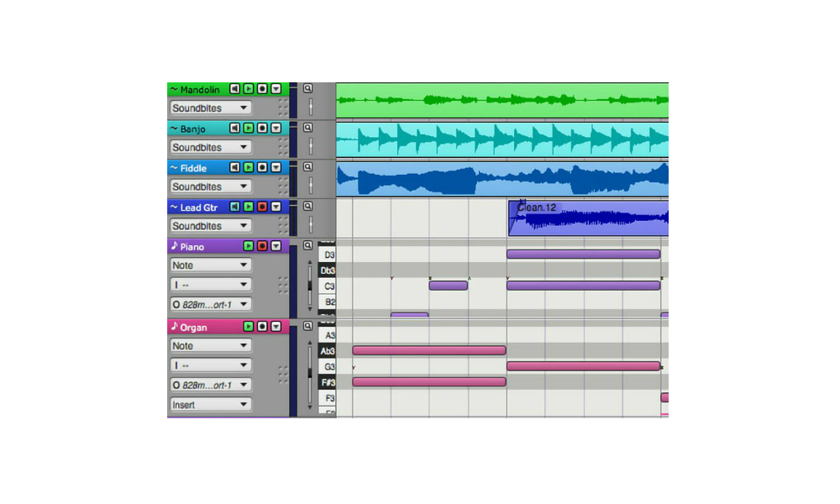Open Banjo track settings triangle menu
The width and height of the screenshot is (840, 504).
276,128
